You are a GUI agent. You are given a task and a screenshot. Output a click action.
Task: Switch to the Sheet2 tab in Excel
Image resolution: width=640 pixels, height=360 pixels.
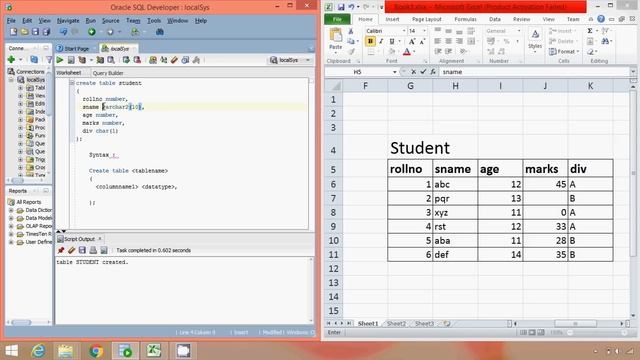(x=396, y=324)
